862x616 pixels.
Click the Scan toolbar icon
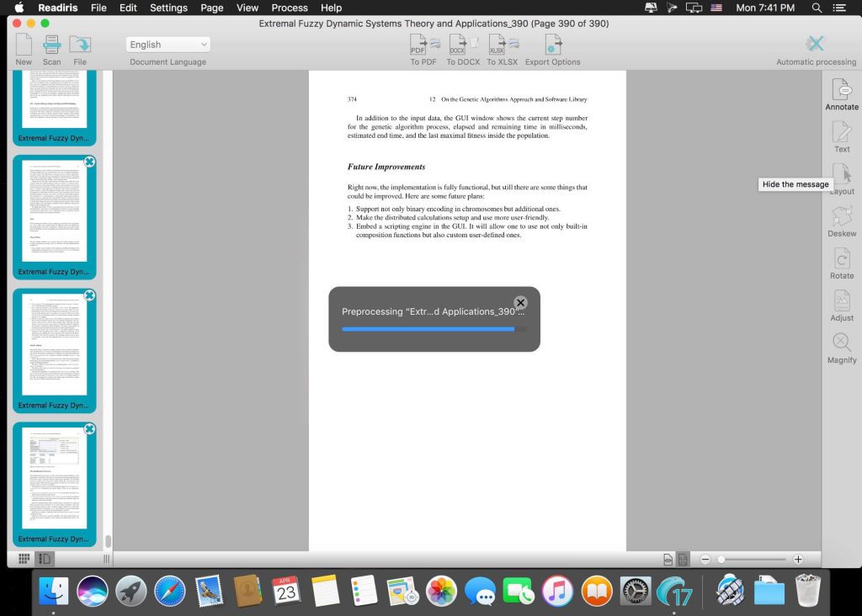(52, 45)
